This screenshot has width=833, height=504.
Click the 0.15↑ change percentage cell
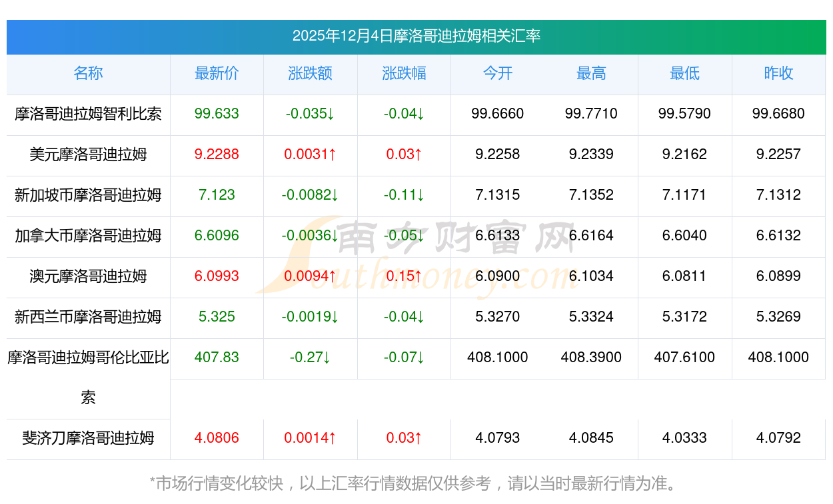pyautogui.click(x=404, y=276)
